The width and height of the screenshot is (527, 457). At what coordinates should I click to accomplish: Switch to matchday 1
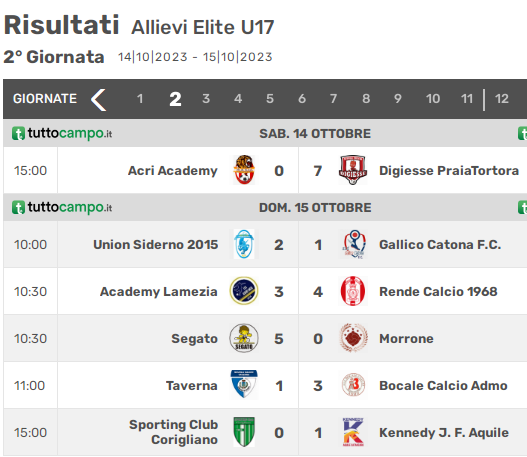pos(140,99)
